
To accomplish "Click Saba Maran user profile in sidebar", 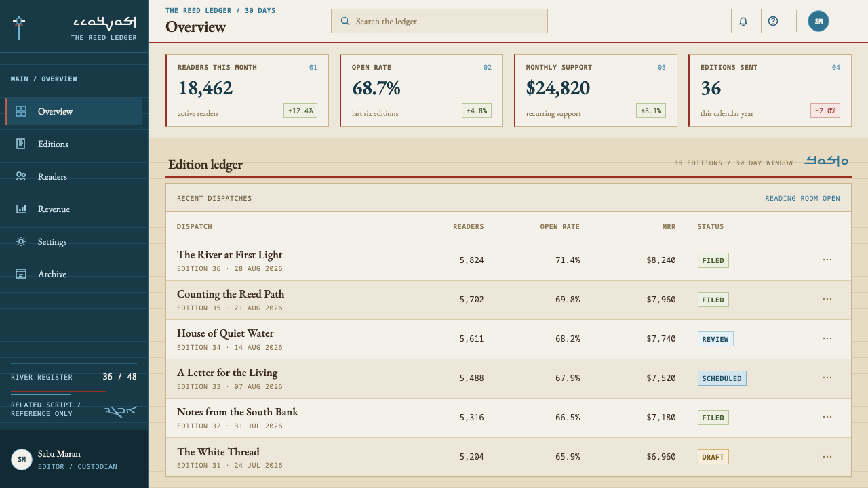I will tap(74, 459).
